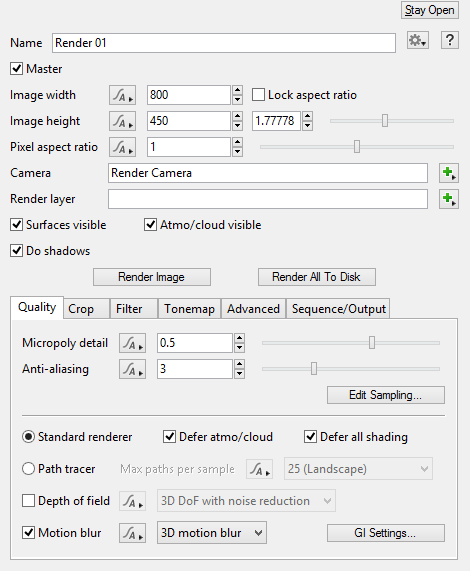Image resolution: width=470 pixels, height=571 pixels.
Task: Open the Sequence/Output tab
Action: [x=338, y=309]
